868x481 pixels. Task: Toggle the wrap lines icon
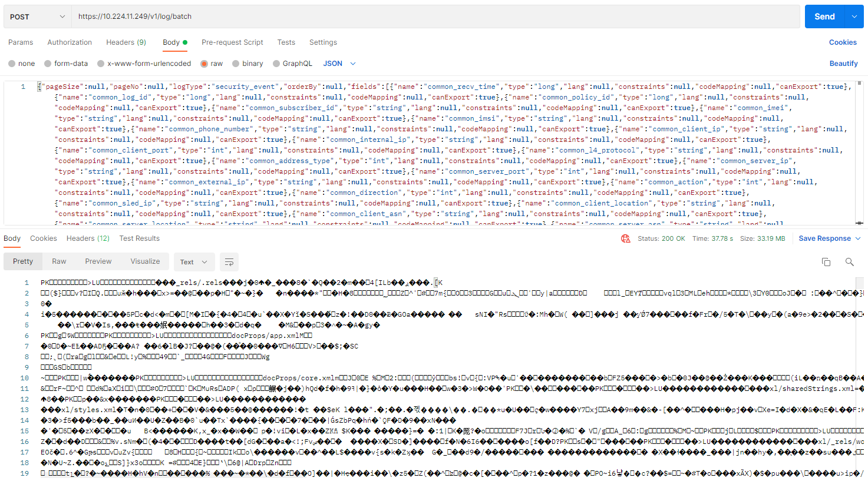[x=229, y=262]
